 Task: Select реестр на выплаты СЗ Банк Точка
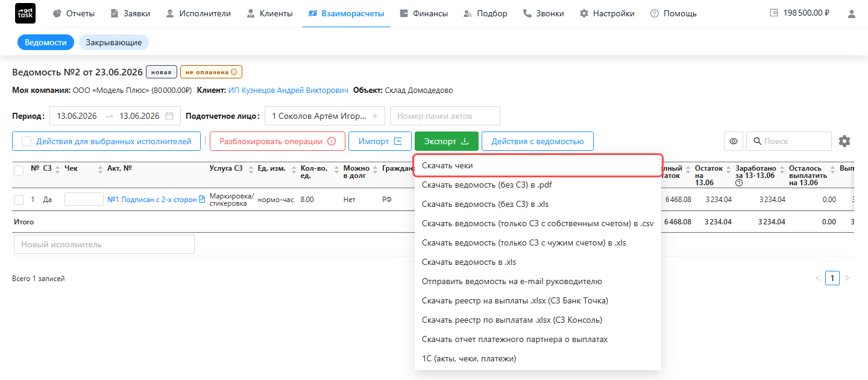pos(538,300)
